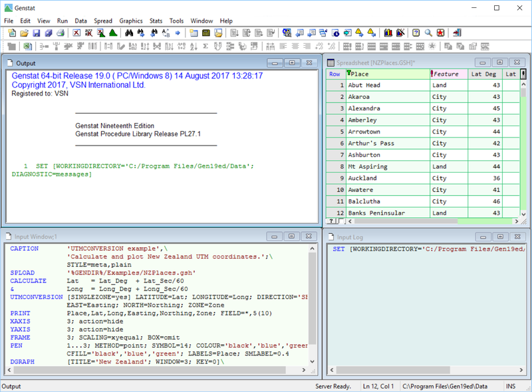Screen dimensions: 532x392
Task: Open the Spread menu
Action: pyautogui.click(x=103, y=21)
